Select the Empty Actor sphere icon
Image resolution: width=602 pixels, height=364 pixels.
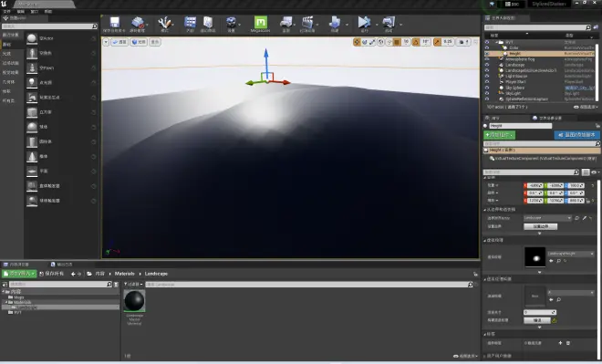pos(32,38)
